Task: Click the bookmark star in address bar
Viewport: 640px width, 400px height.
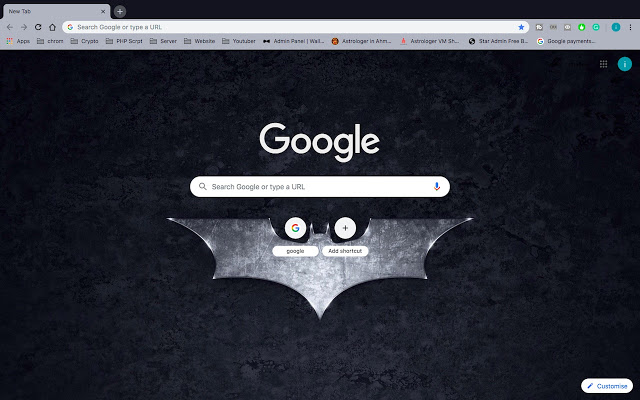Action: tap(521, 27)
